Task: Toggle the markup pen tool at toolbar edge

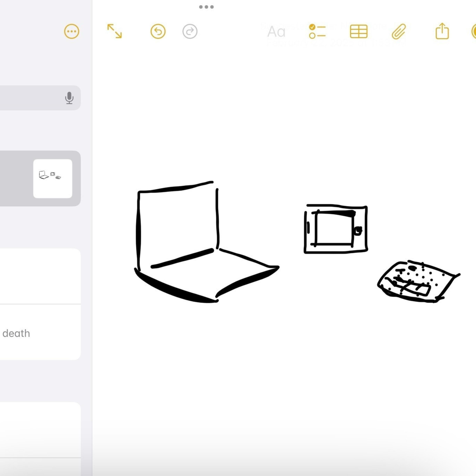Action: point(473,31)
